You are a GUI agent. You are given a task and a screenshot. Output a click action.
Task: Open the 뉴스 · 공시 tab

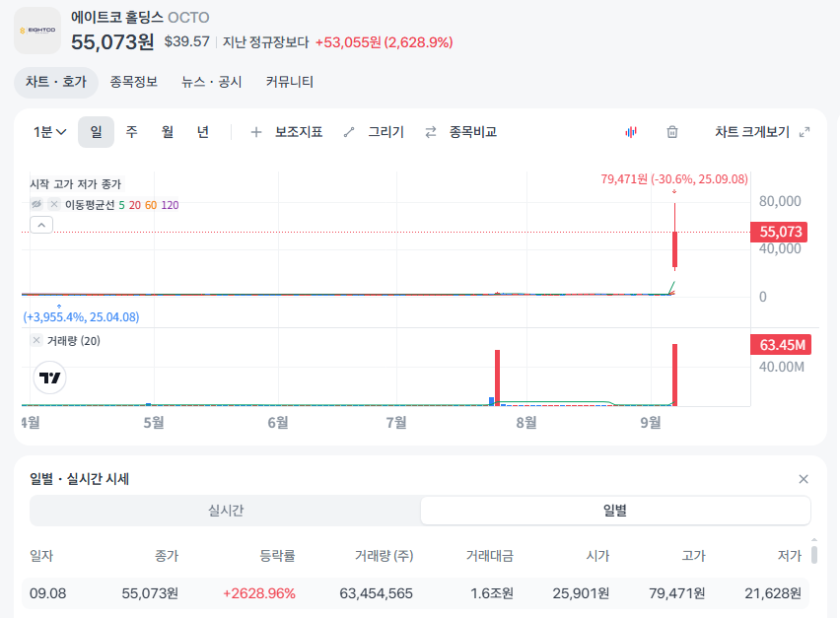pyautogui.click(x=212, y=82)
